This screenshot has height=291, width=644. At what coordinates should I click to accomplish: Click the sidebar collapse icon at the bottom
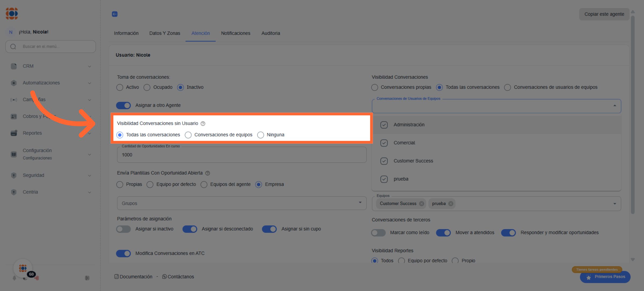pyautogui.click(x=87, y=278)
